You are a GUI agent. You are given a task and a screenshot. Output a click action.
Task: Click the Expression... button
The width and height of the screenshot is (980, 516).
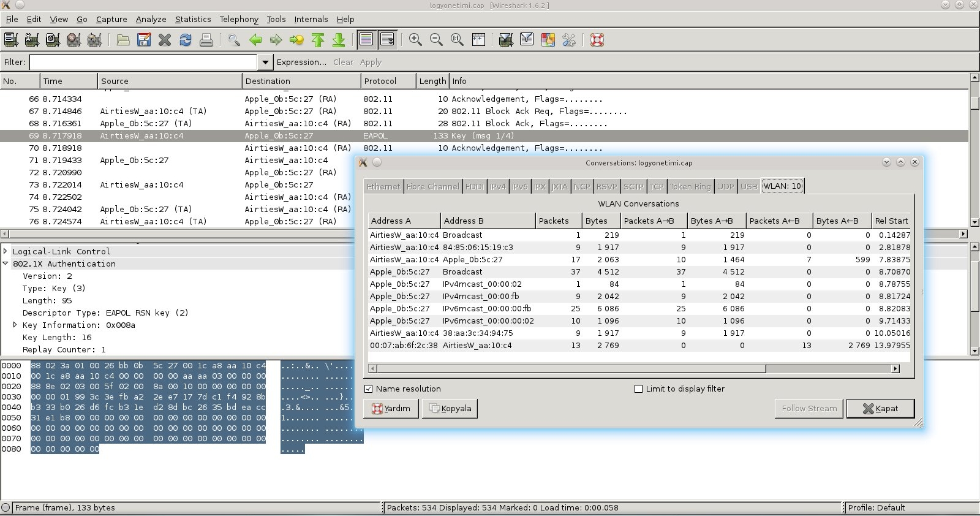[301, 62]
